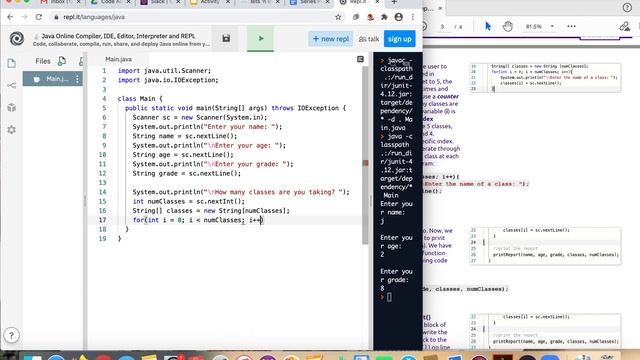Click the new repl button
640x360 pixels.
(x=331, y=39)
